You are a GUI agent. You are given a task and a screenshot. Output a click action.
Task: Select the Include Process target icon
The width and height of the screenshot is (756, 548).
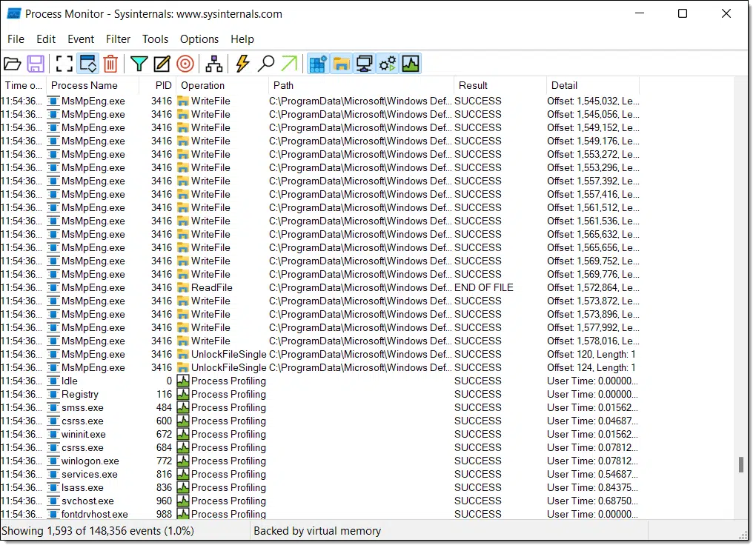185,64
